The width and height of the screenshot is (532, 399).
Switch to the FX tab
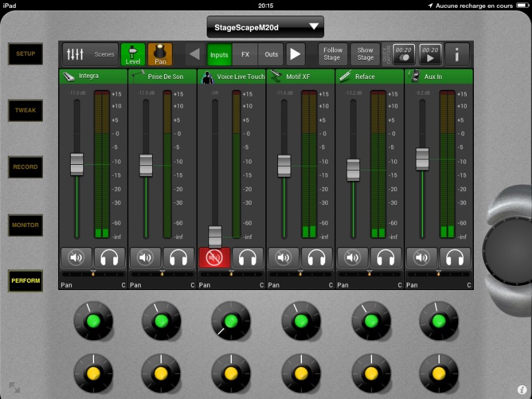(245, 55)
